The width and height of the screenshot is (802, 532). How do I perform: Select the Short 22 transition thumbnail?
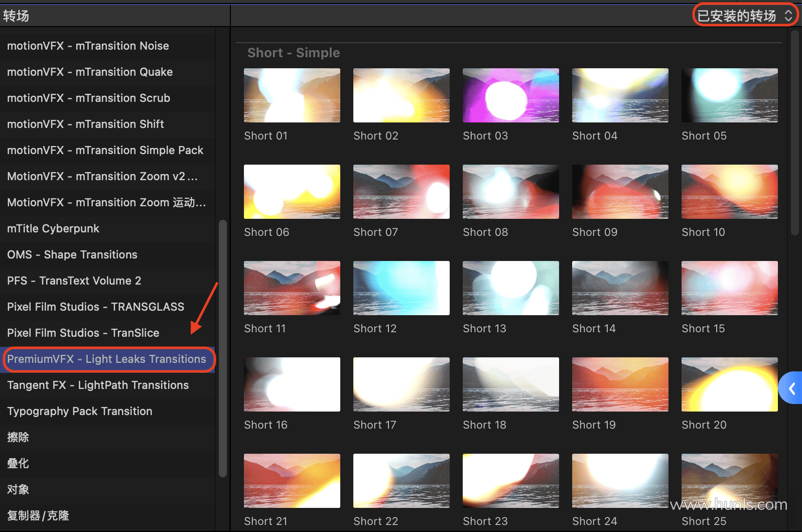tap(402, 481)
